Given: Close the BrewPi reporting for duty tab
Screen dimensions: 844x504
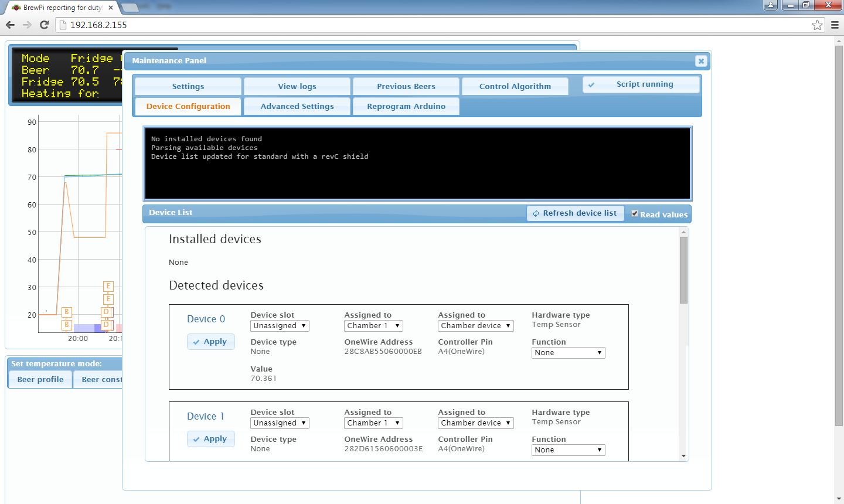Looking at the screenshot, I should pyautogui.click(x=111, y=8).
